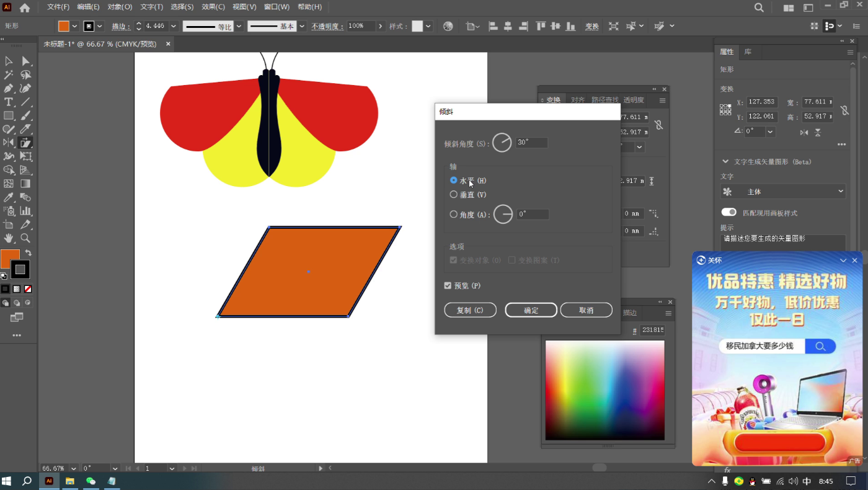Image resolution: width=868 pixels, height=490 pixels.
Task: Open the 对象(O) menu
Action: [x=120, y=7]
